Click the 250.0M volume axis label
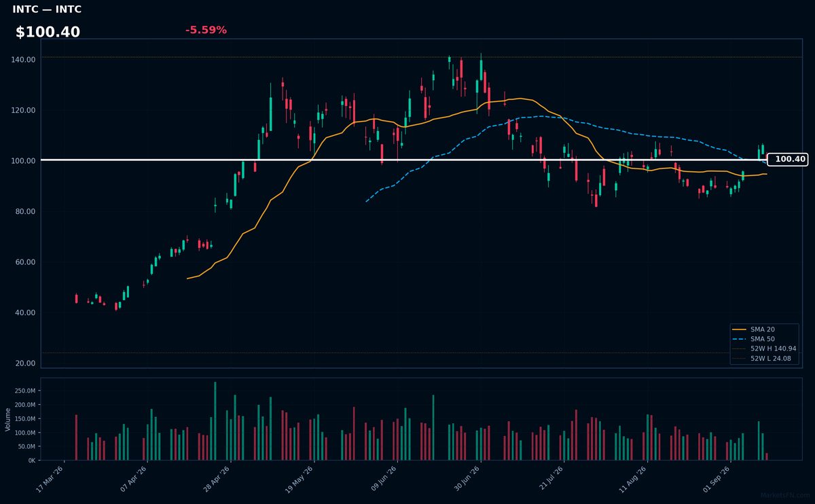Image resolution: width=815 pixels, height=504 pixels. [x=26, y=391]
